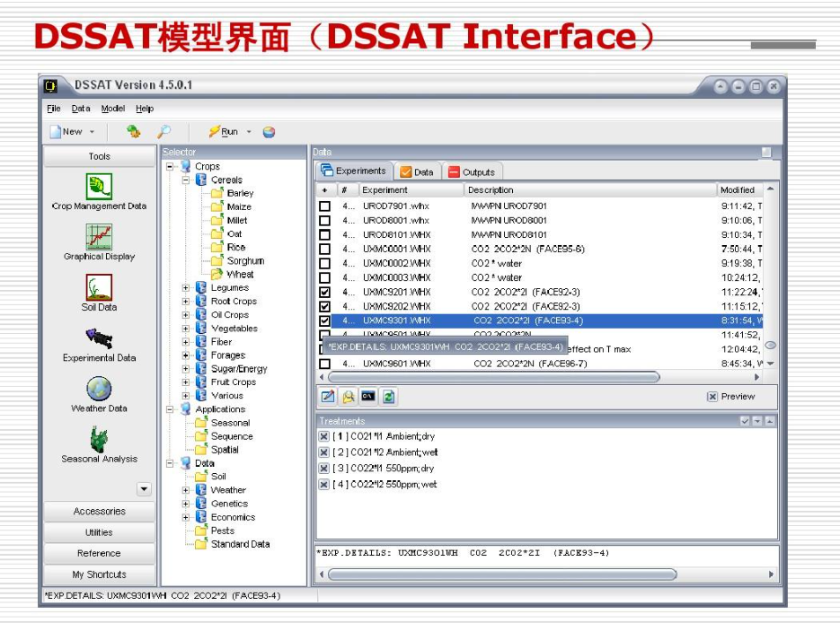Open the Accessories panel section
Viewport: 840px width, 623px height.
[x=99, y=512]
